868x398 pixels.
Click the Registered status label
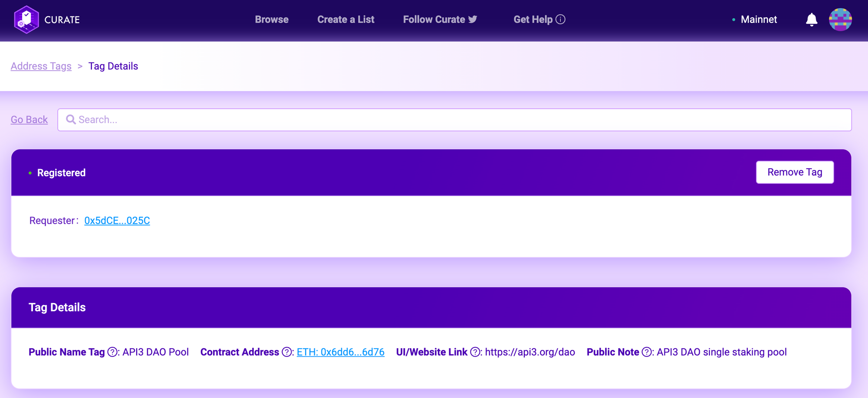pos(61,173)
